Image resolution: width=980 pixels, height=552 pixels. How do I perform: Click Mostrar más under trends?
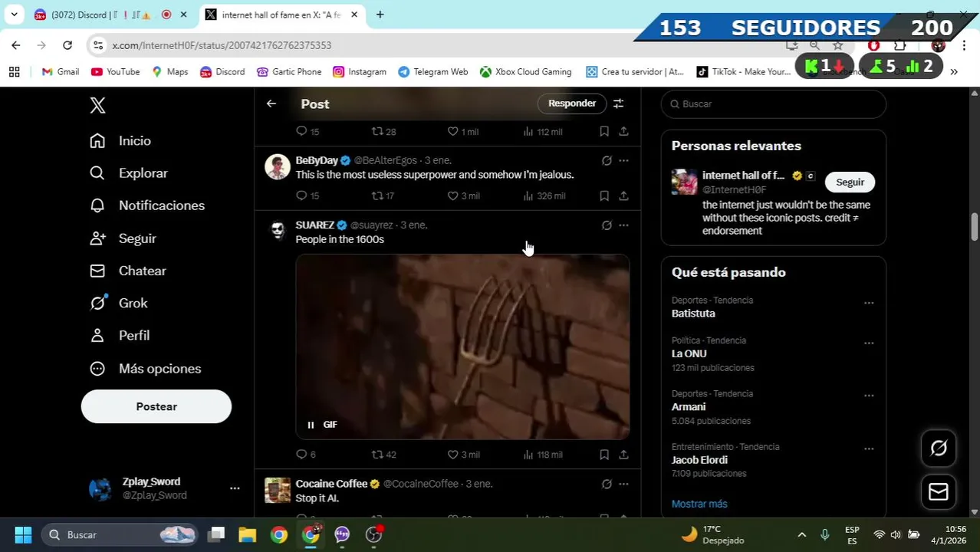(x=699, y=504)
